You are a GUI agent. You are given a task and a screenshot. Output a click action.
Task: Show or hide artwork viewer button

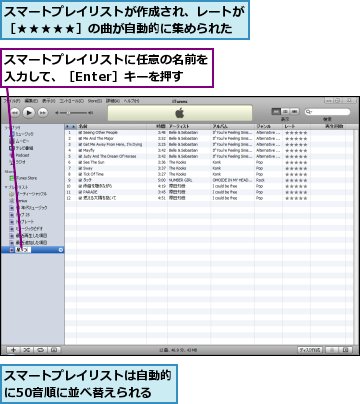click(54, 350)
